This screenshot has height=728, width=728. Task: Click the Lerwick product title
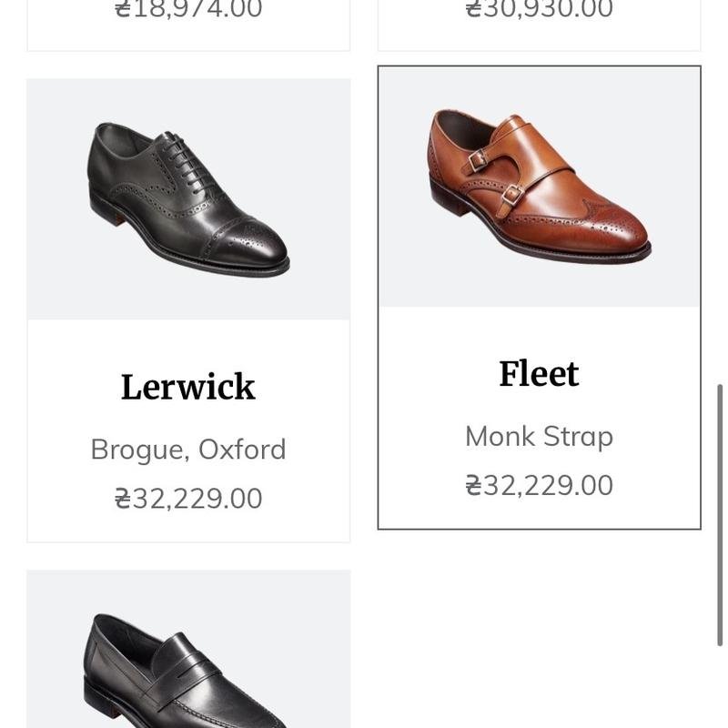pos(188,387)
